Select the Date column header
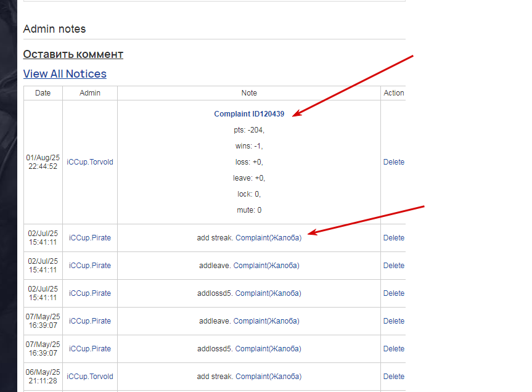Image resolution: width=532 pixels, height=392 pixels. pyautogui.click(x=43, y=93)
